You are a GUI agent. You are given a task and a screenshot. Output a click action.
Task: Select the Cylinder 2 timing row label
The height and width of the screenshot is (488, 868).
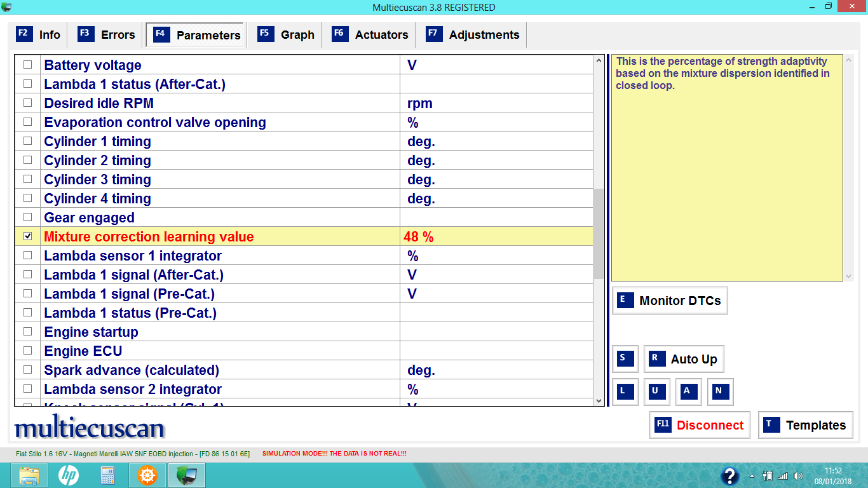[x=98, y=160]
